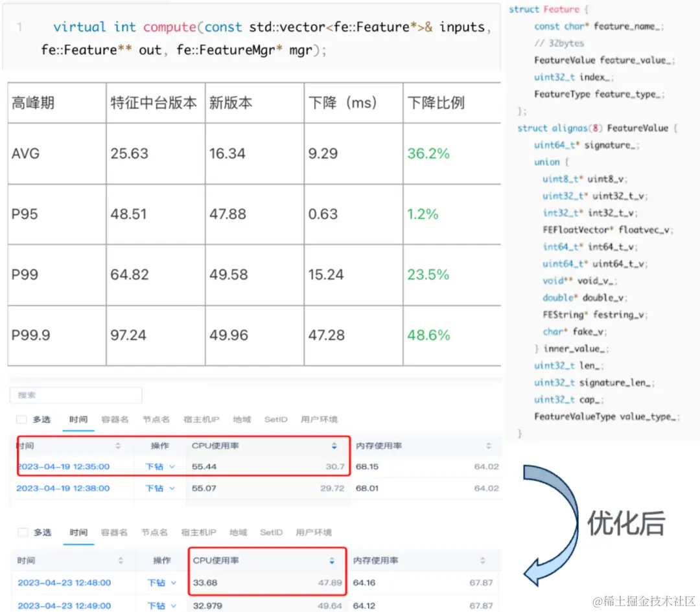
Task: Select 容器名 tab in lower panel
Action: pyautogui.click(x=114, y=532)
